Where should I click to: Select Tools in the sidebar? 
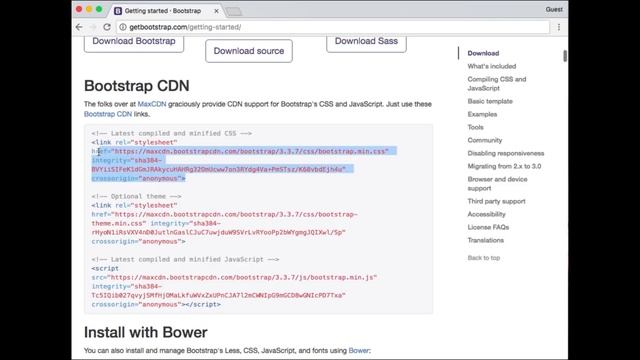(x=476, y=127)
